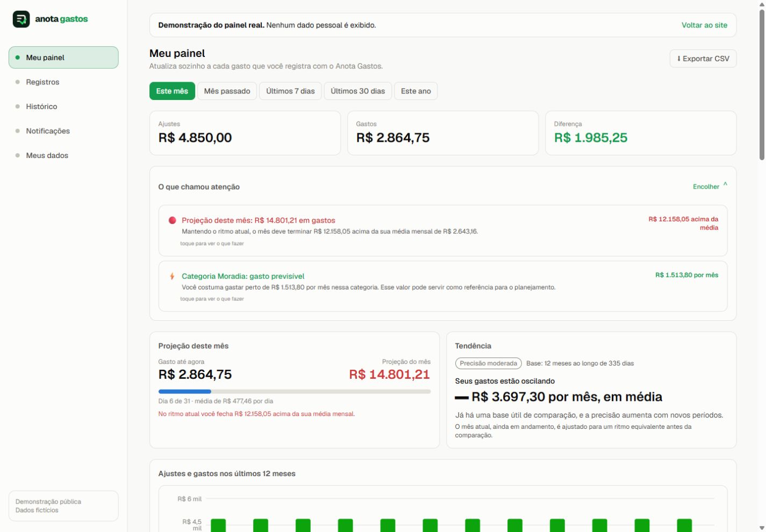Click the page's vertical scrollbar

(x=762, y=85)
